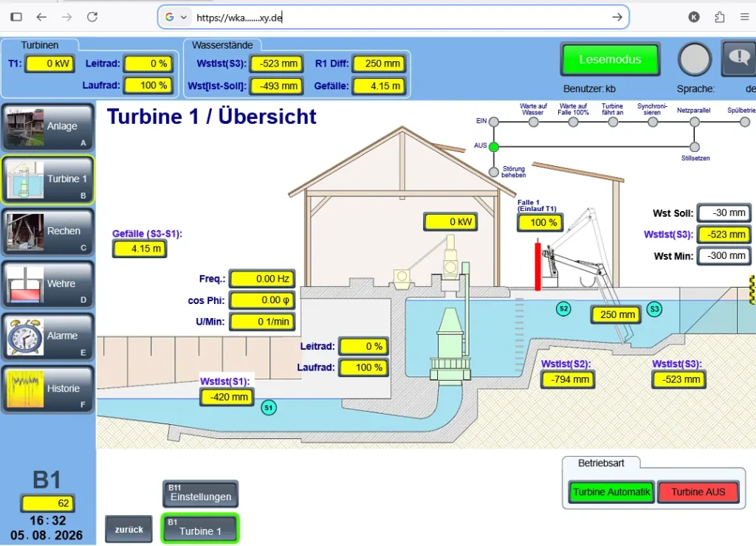The width and height of the screenshot is (756, 546).
Task: Click the alert speech bubble icon
Action: click(739, 59)
